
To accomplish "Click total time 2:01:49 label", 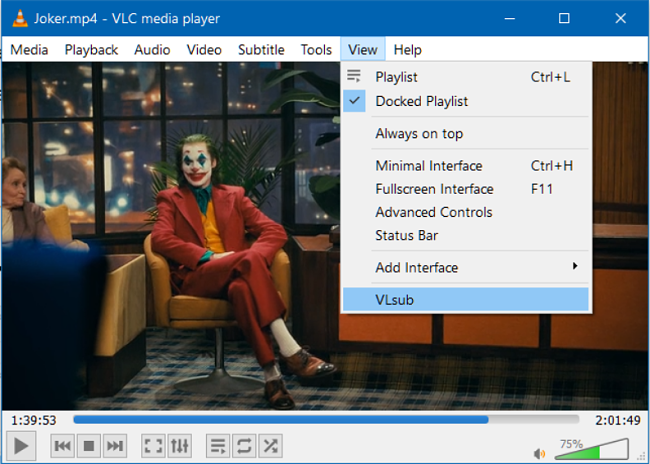I will click(x=618, y=420).
